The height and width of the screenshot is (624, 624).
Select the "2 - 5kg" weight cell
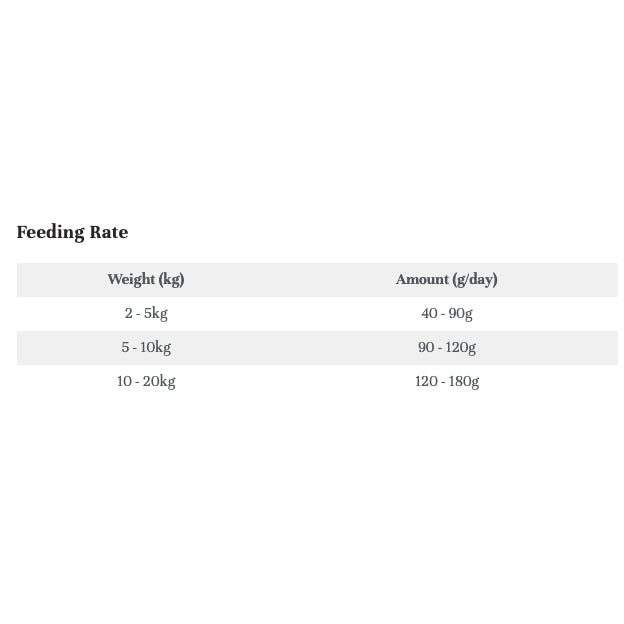click(x=146, y=314)
